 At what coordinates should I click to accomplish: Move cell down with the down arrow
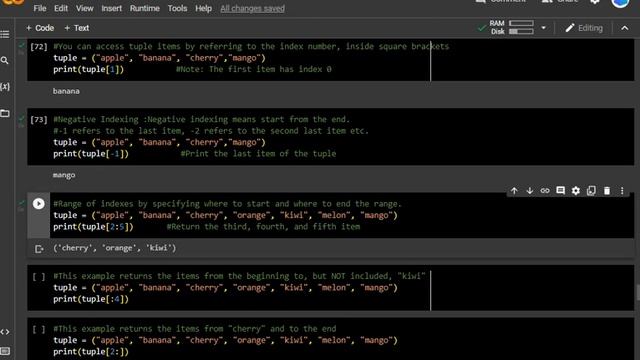tap(530, 191)
